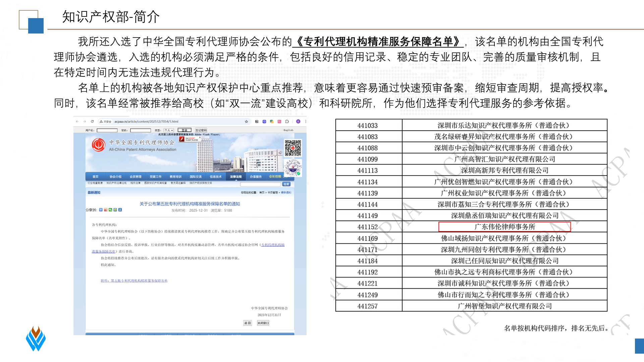644x362 pixels.
Task: Bookmark the page with the star icon
Action: pyautogui.click(x=246, y=121)
